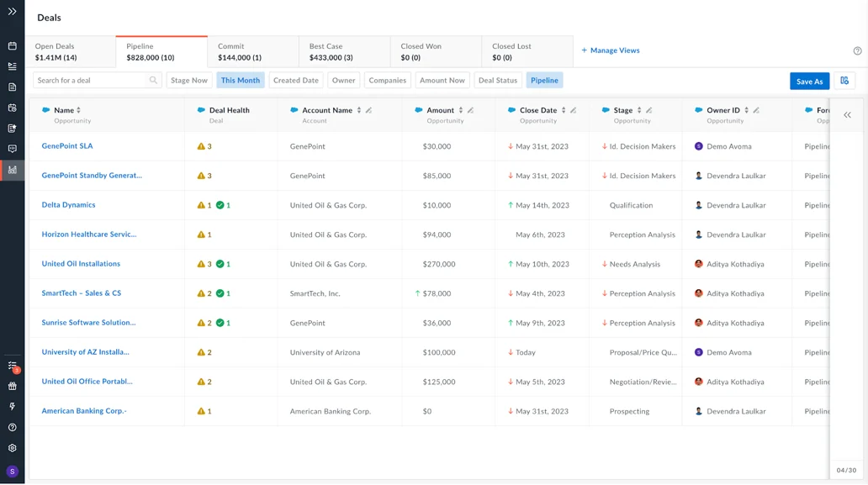Screen dimensions: 868x485
Task: Open the gift icon in sidebar
Action: click(12, 386)
